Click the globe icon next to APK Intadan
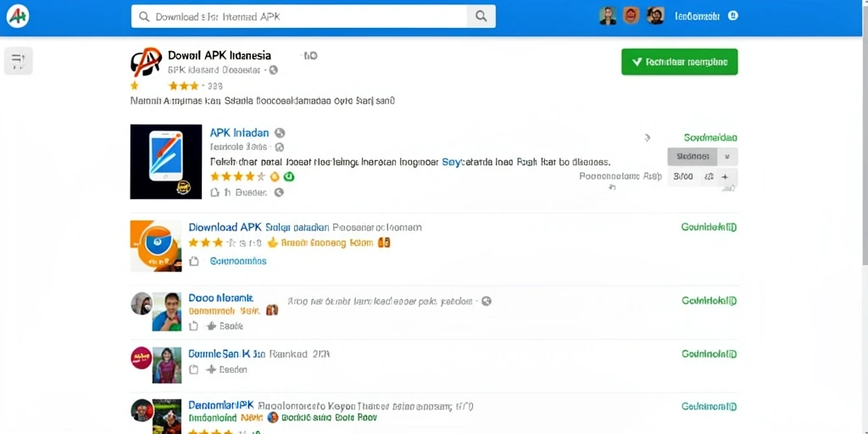The image size is (868, 434). (280, 133)
